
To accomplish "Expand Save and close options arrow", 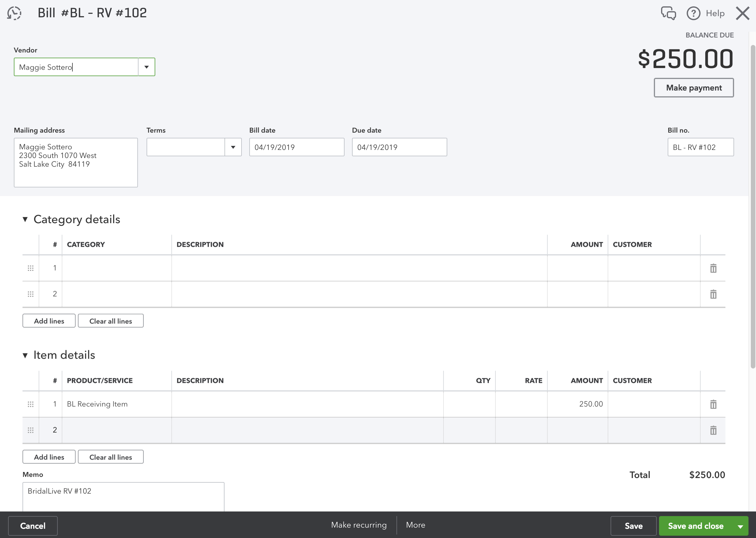I will 740,526.
